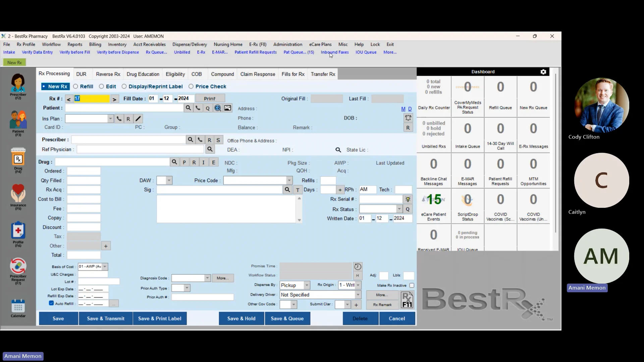This screenshot has width=644, height=362.
Task: Click the Cancel button
Action: point(397,318)
